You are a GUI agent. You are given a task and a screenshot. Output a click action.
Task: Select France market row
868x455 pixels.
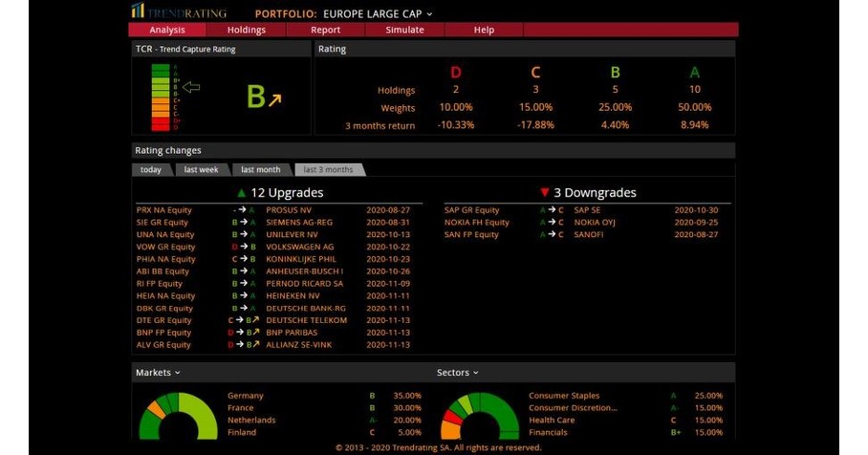(324, 408)
